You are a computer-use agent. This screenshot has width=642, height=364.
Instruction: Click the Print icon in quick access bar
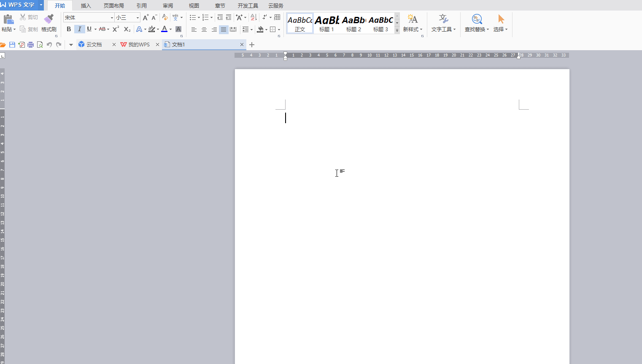tap(30, 45)
